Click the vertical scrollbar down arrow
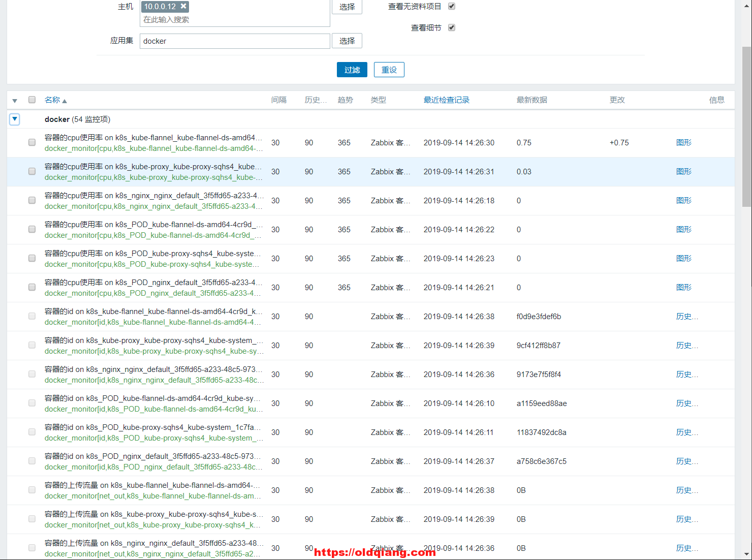Screen dimensions: 752x560 [x=746, y=554]
